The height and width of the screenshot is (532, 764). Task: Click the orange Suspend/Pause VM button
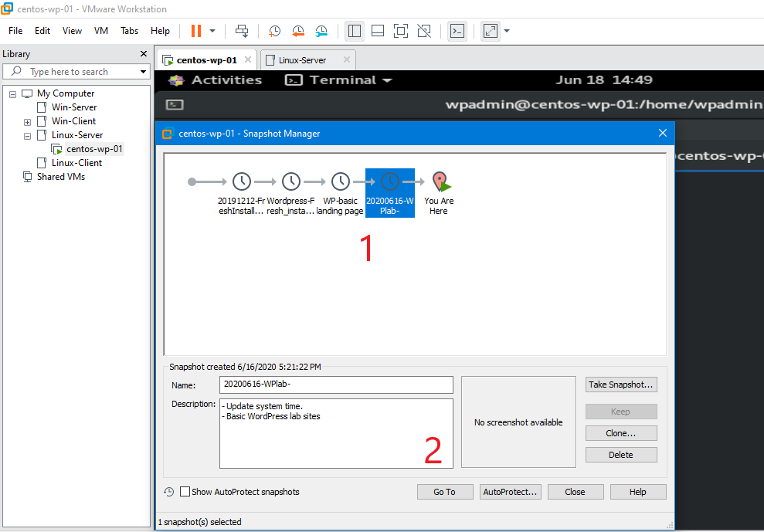click(x=196, y=31)
